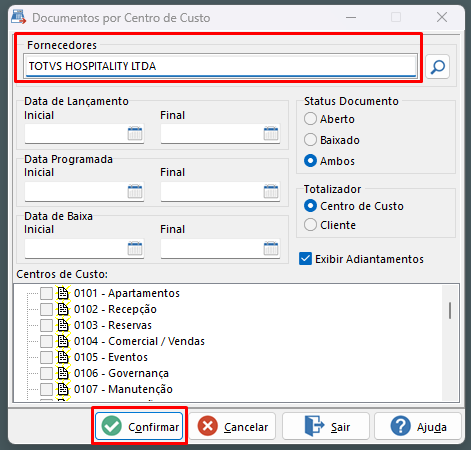This screenshot has height=450, width=471.
Task: Focus Data de Baixa Inicial date field
Action: coord(84,248)
